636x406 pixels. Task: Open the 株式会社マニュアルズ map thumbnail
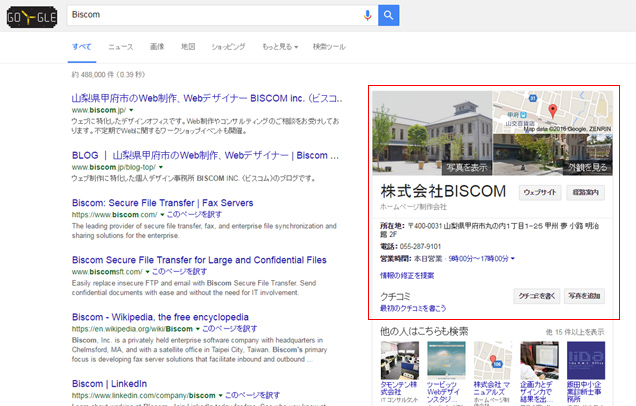493,360
